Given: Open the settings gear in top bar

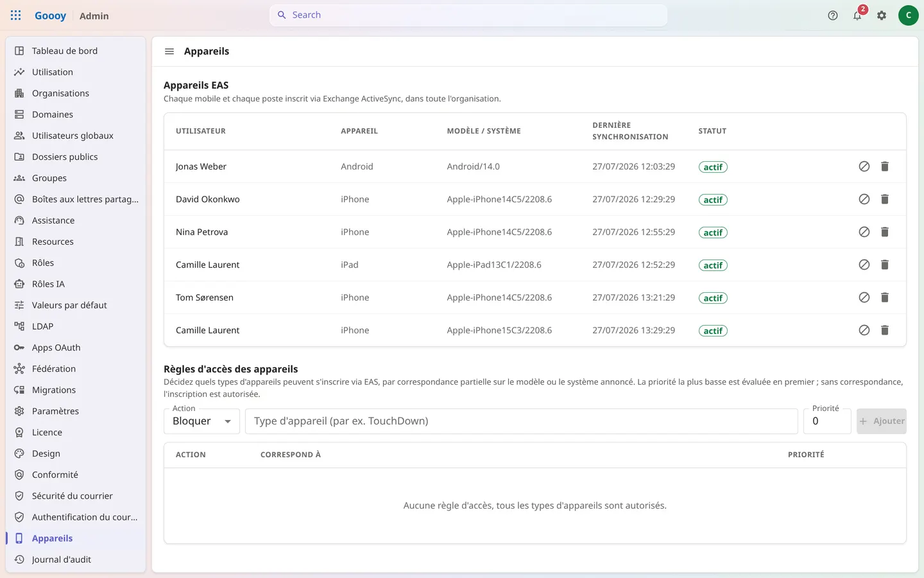Looking at the screenshot, I should pos(882,15).
